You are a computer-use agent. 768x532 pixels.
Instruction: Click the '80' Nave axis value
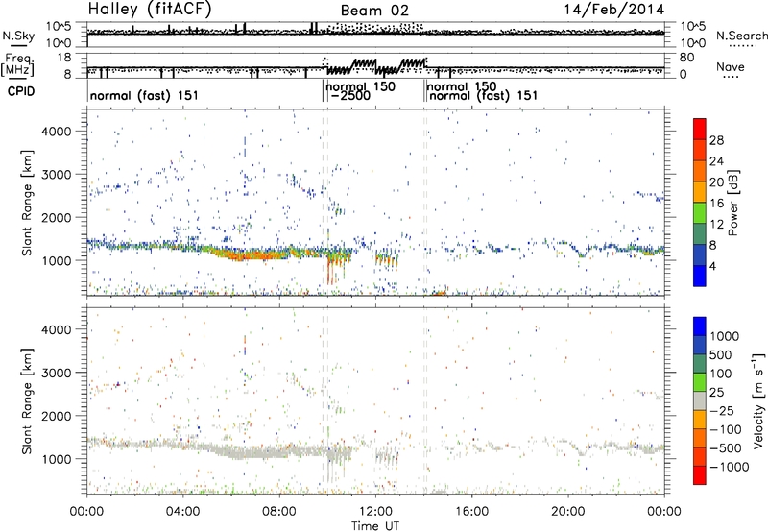pos(686,58)
